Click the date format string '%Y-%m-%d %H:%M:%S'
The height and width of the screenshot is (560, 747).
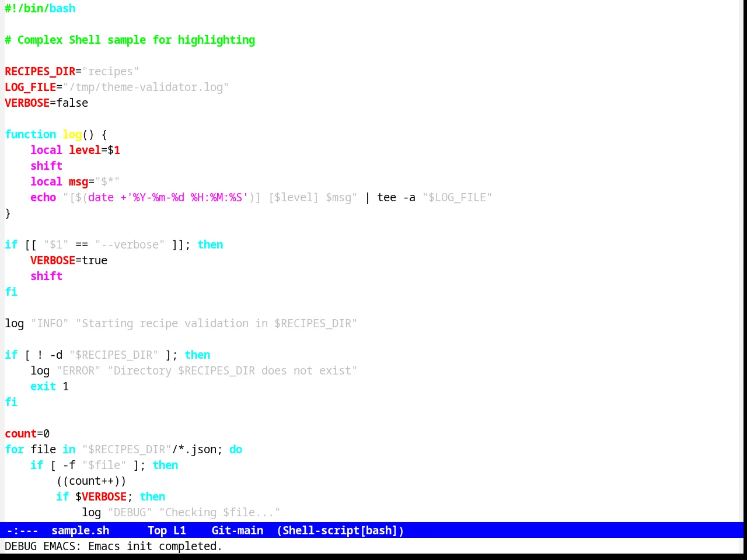tap(187, 197)
